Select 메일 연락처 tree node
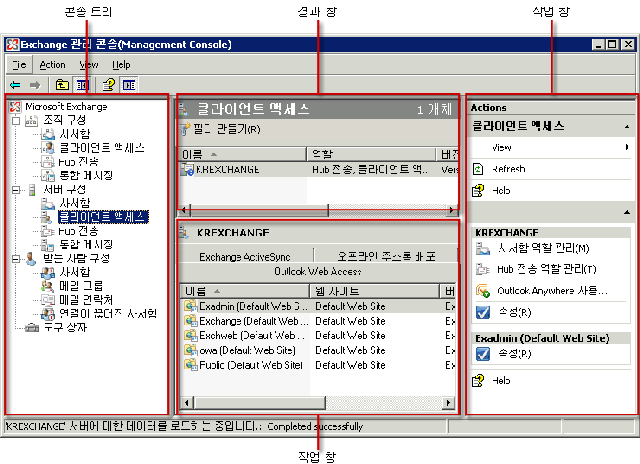640x464 pixels. (86, 300)
